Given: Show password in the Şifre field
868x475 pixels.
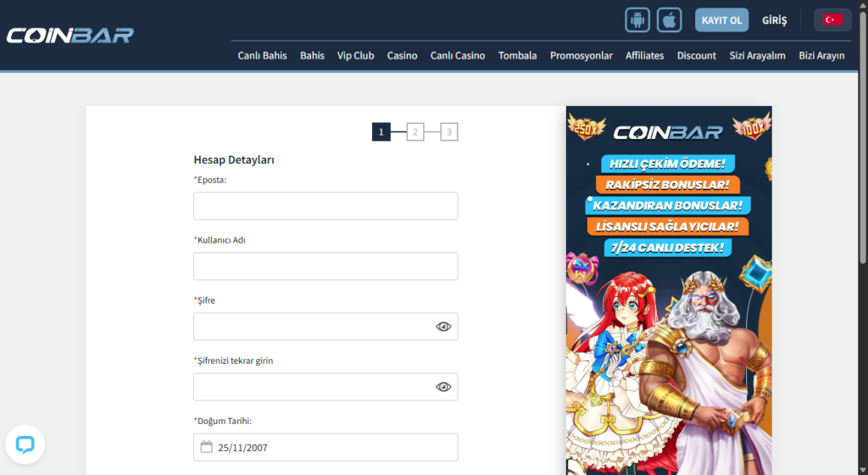Looking at the screenshot, I should (x=443, y=327).
